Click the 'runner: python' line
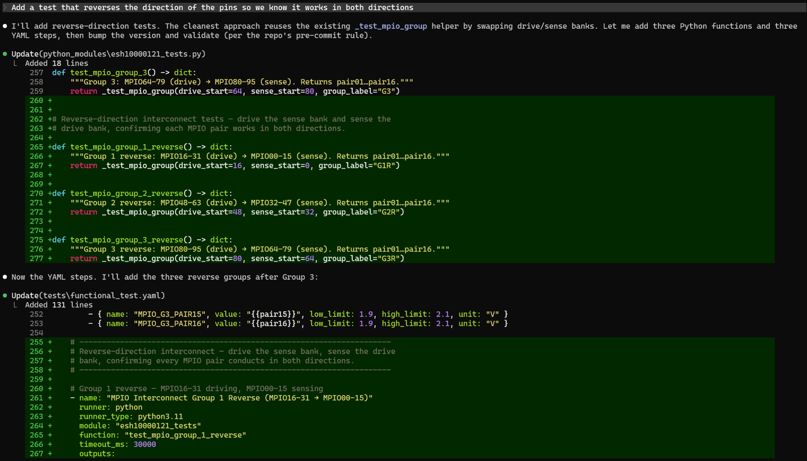This screenshot has height=461, width=807. pyautogui.click(x=111, y=407)
